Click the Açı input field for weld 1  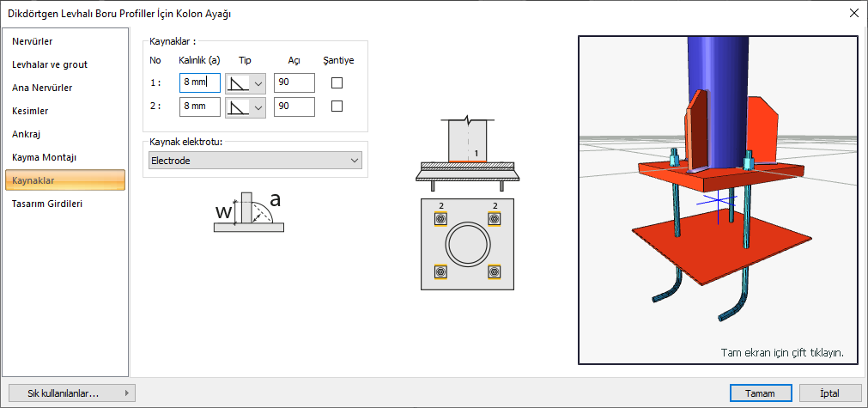pos(294,83)
